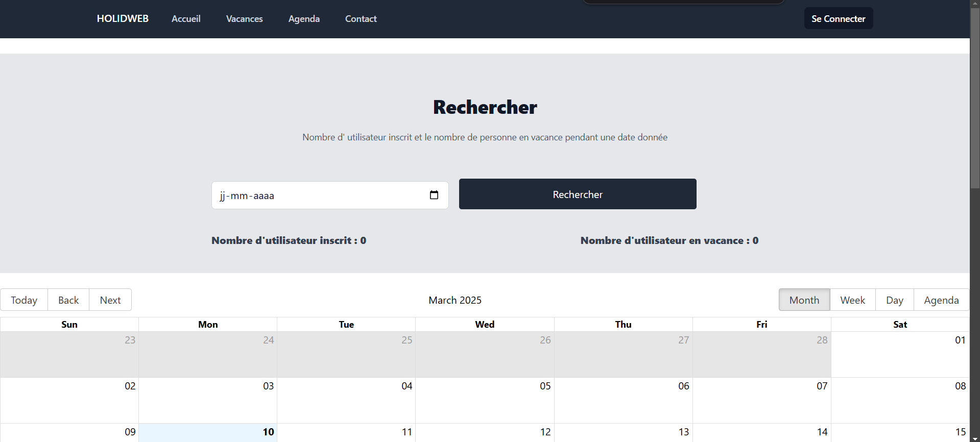The width and height of the screenshot is (980, 442).
Task: Open the Contact page link
Action: [361, 19]
